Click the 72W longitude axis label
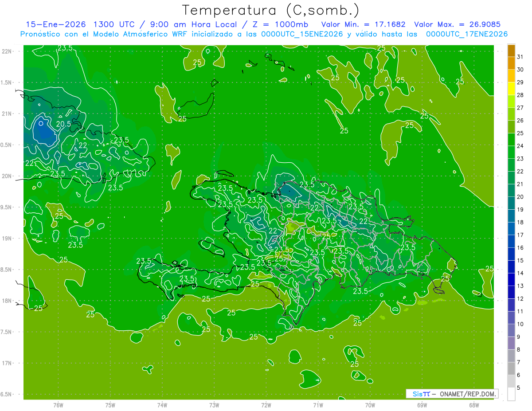 [x=266, y=405]
